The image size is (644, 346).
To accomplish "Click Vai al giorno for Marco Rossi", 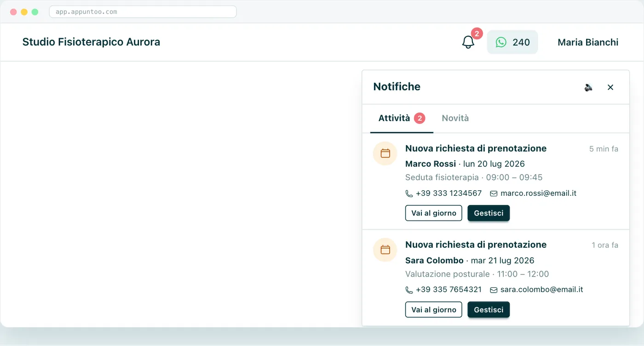I will pyautogui.click(x=434, y=213).
